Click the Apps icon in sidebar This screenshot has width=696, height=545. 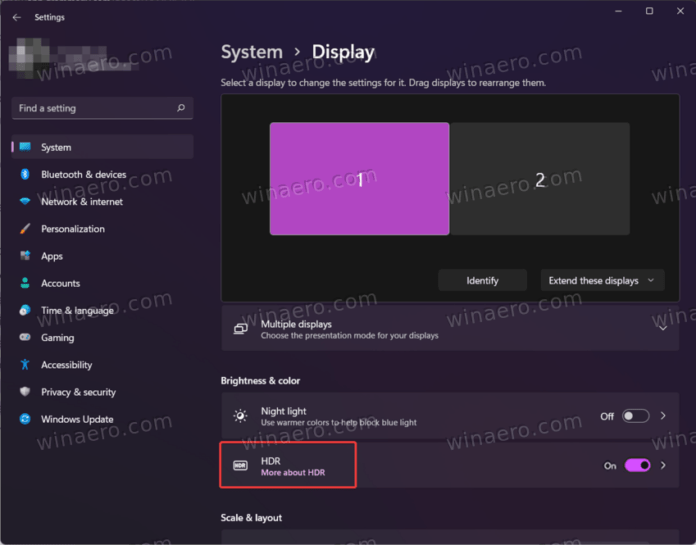(x=25, y=256)
